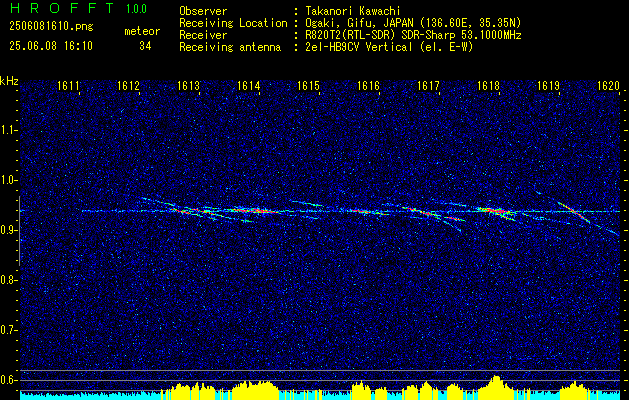This screenshot has height=400, width=629.
Task: Click the meteor label
Action: 142,31
